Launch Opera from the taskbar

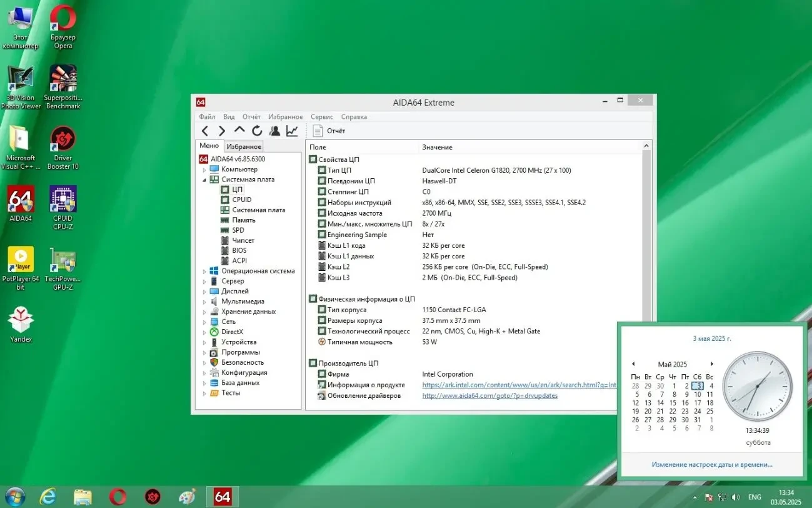click(x=118, y=497)
